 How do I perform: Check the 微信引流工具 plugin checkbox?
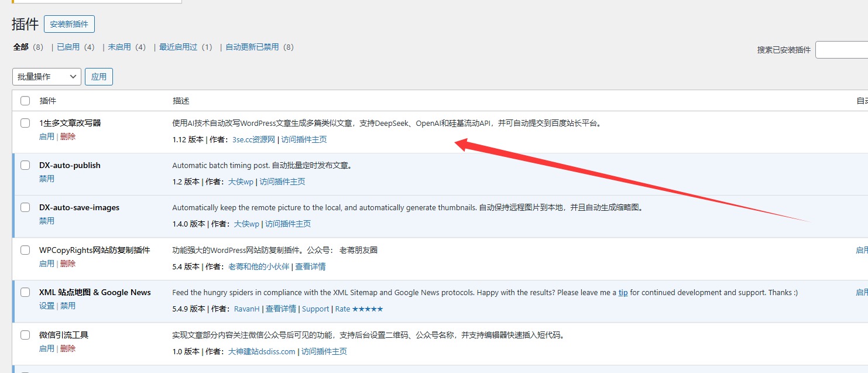point(25,334)
